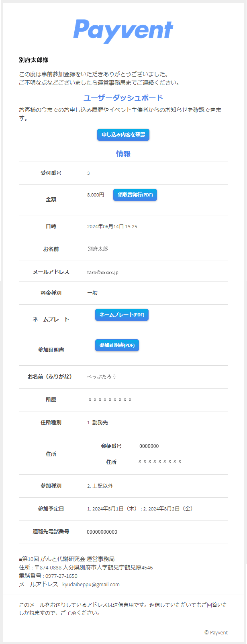Image resolution: width=247 pixels, height=644 pixels.
Task: Download the 参加証明書(PDF) certificate
Action: [117, 345]
